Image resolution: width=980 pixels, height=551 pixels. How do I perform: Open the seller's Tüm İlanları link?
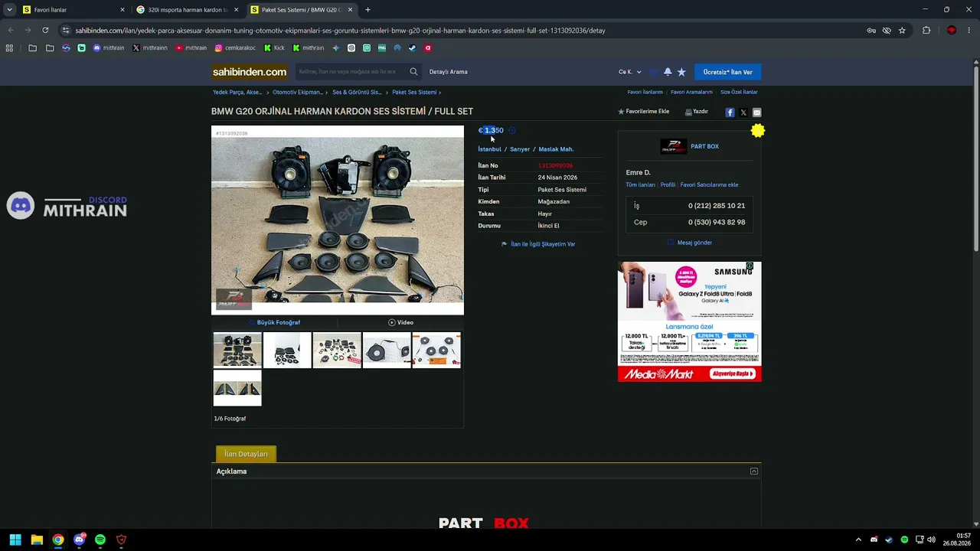[x=641, y=185]
